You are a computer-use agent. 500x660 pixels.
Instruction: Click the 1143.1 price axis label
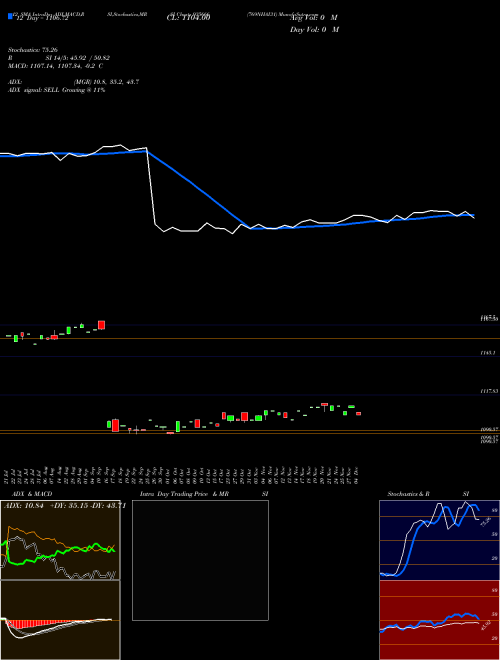(x=487, y=353)
